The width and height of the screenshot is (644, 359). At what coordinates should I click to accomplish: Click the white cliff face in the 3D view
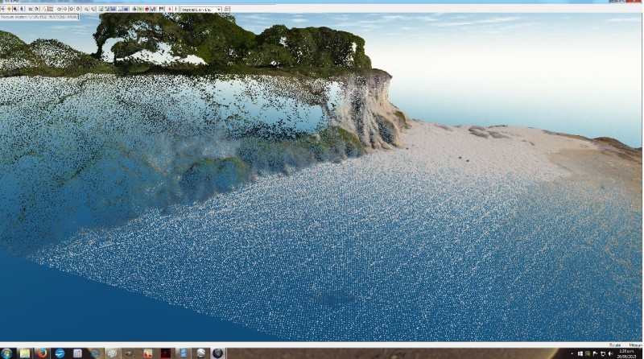click(x=366, y=113)
